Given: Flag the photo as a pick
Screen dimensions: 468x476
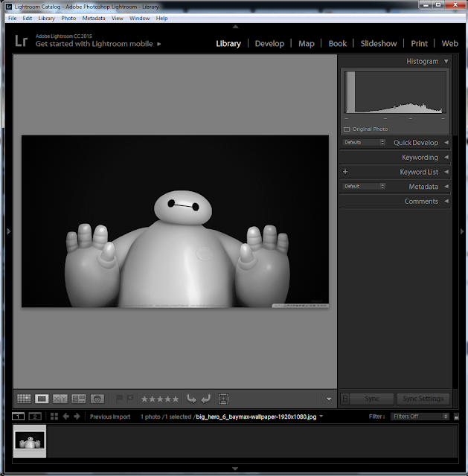Looking at the screenshot, I should (x=119, y=399).
